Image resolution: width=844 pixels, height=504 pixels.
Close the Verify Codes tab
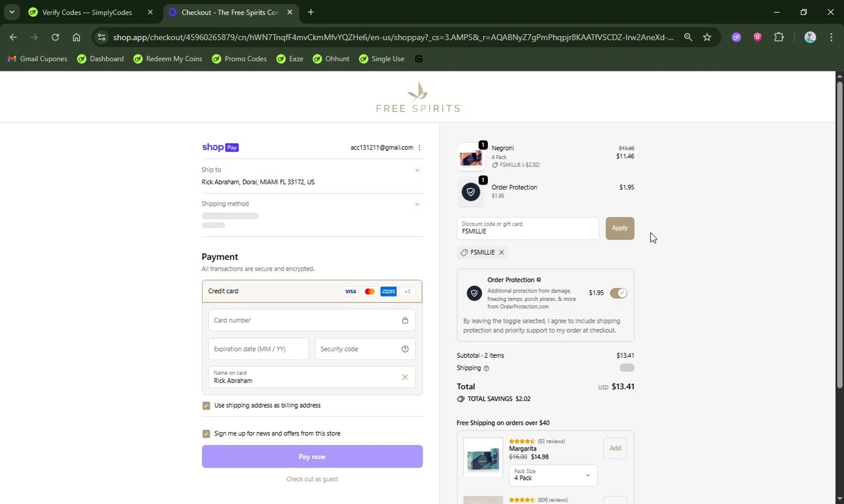pos(150,12)
